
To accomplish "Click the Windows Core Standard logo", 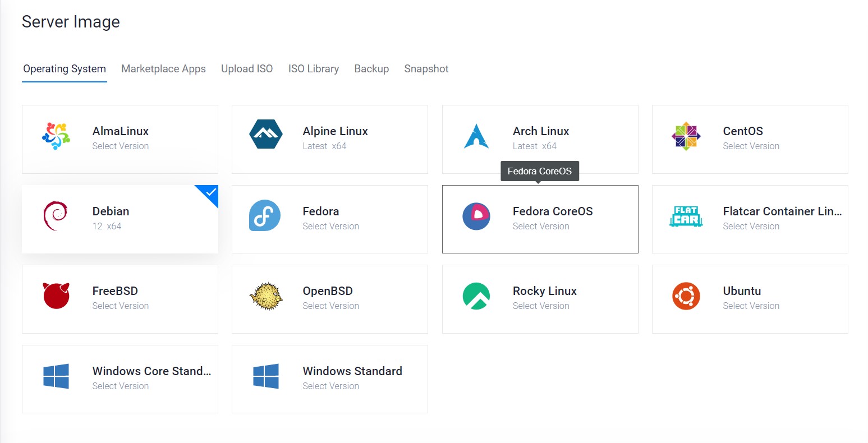I will 56,376.
